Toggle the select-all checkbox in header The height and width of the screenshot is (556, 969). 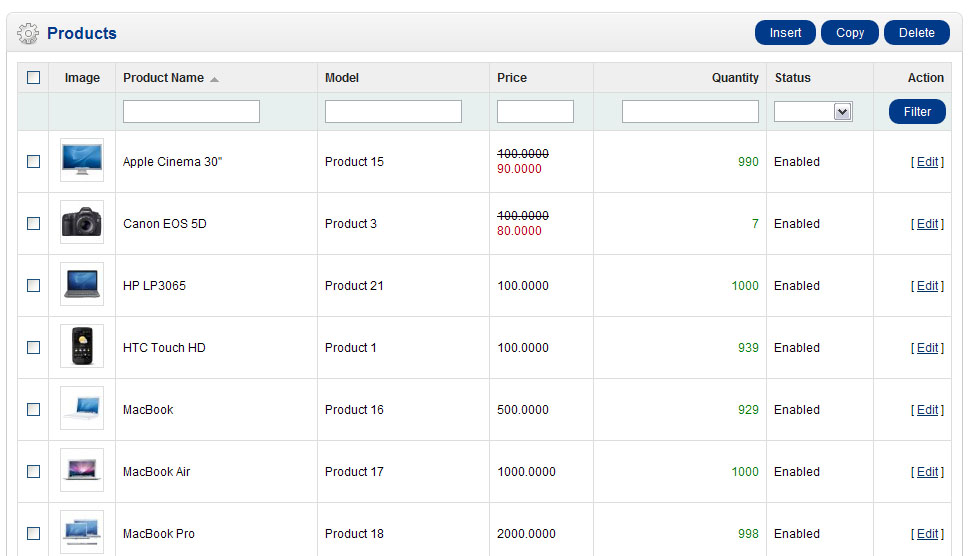coord(34,78)
